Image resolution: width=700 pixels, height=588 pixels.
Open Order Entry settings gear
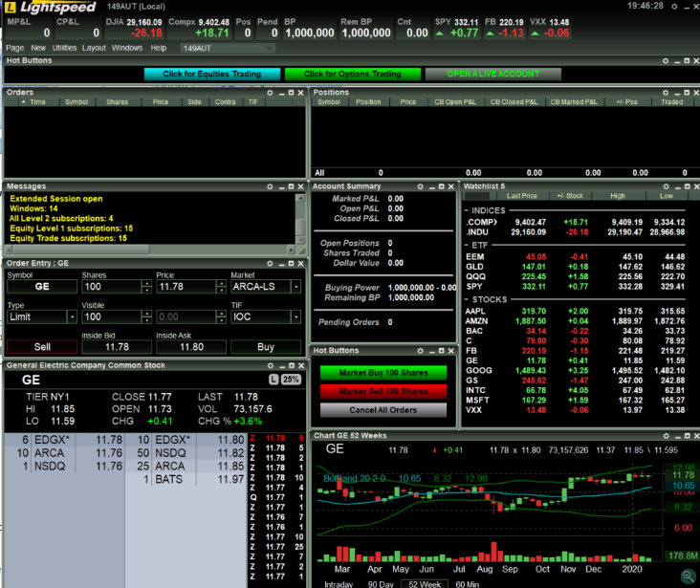pos(270,264)
